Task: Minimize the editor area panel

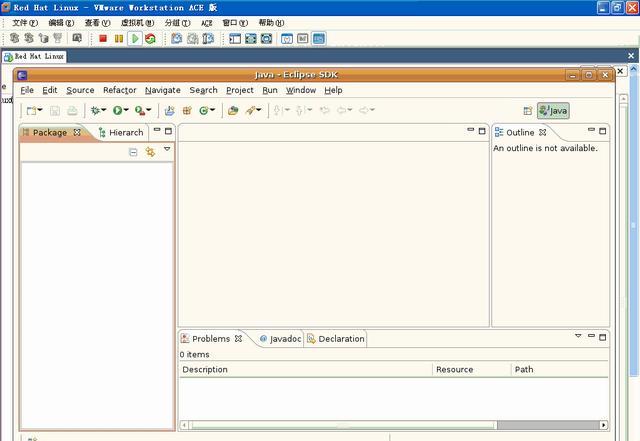Action: 471,130
